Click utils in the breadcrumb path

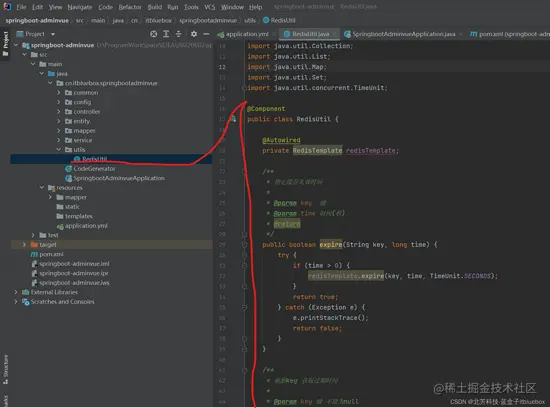(250, 20)
